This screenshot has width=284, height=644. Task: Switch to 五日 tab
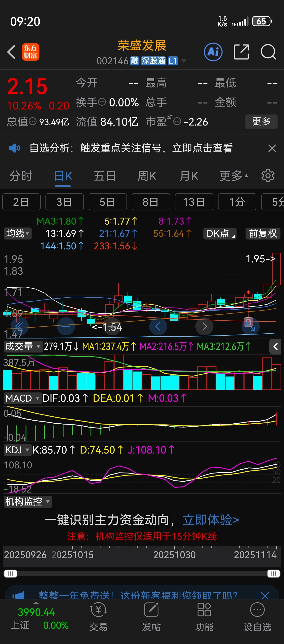[x=105, y=176]
